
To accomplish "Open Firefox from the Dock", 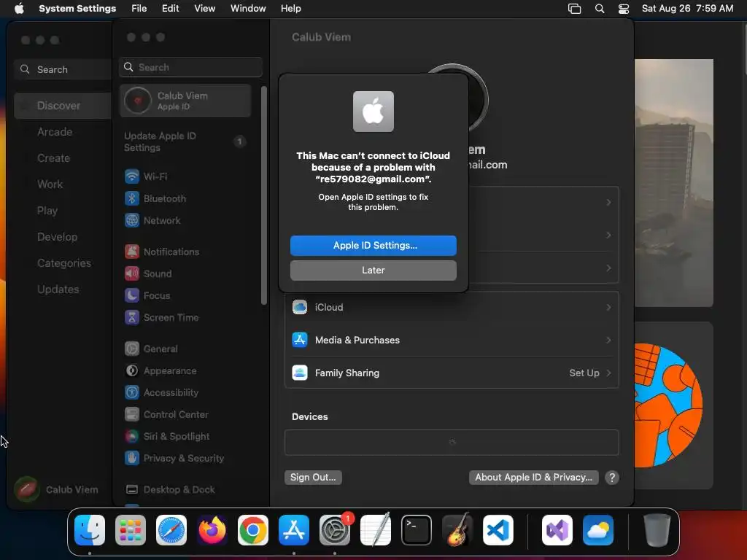I will (x=212, y=530).
